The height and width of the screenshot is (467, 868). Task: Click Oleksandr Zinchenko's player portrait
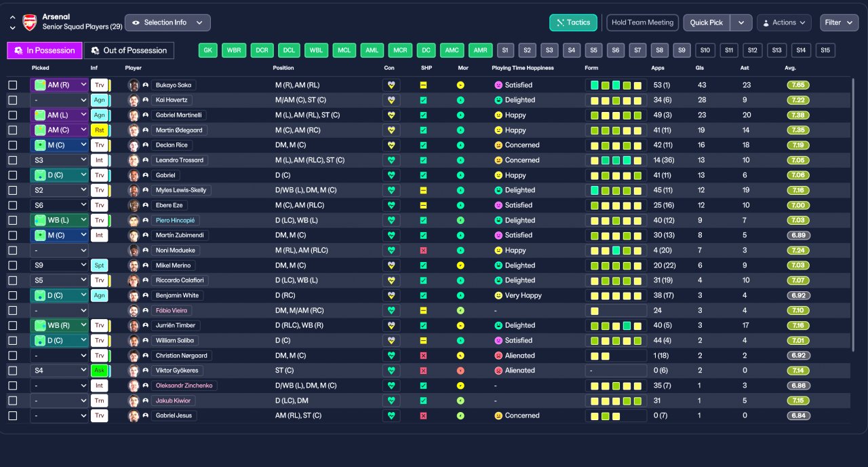pos(134,386)
